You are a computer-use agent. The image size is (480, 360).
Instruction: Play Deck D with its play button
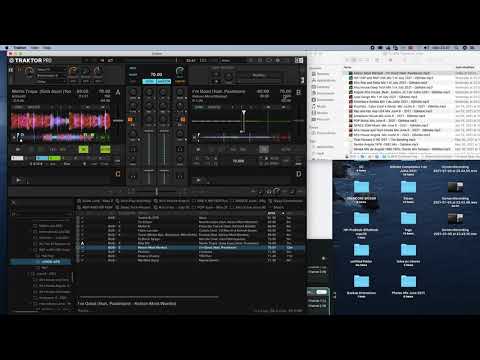(199, 180)
